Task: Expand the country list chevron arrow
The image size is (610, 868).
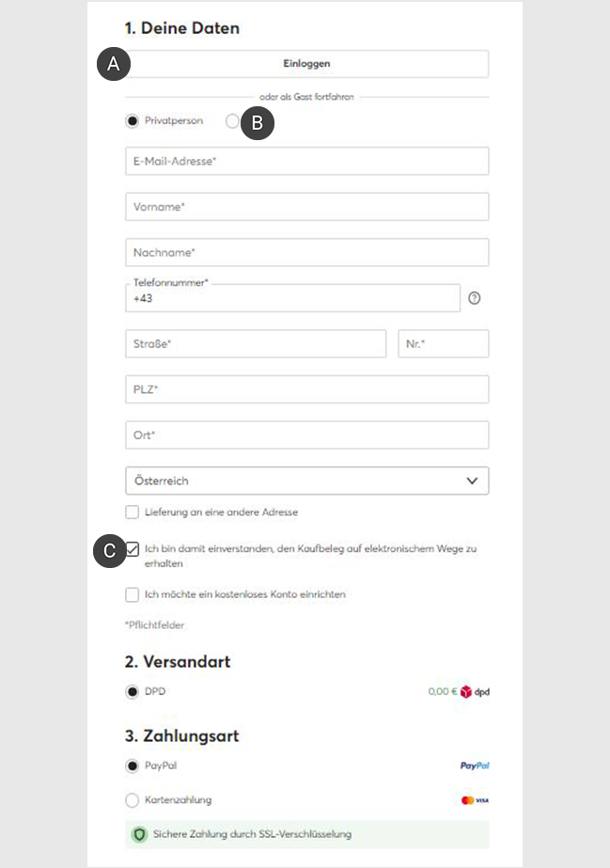Action: (472, 481)
